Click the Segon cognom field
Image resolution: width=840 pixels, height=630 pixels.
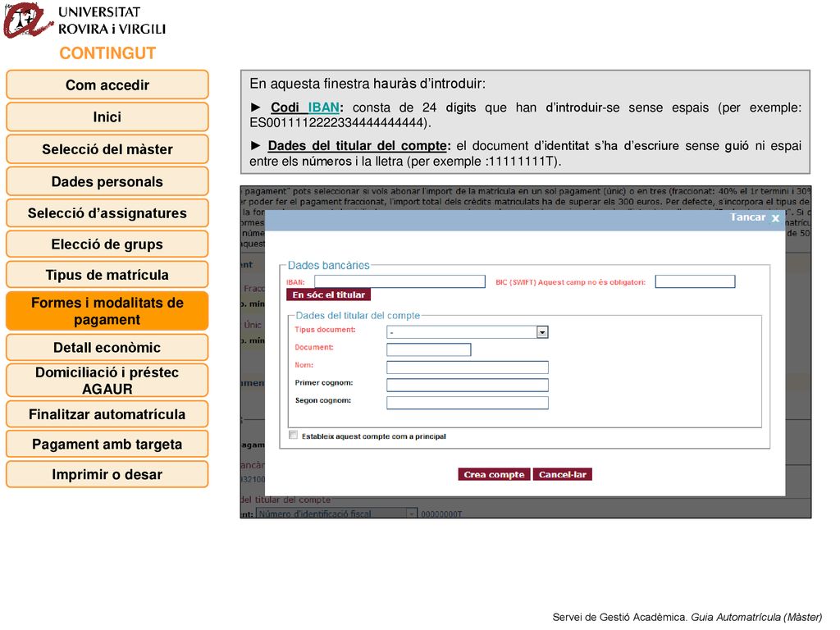[467, 403]
